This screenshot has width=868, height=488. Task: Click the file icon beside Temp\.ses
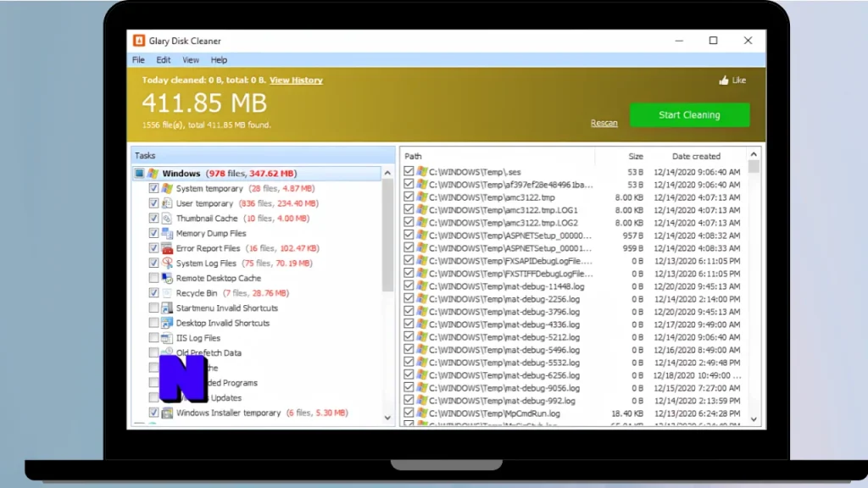click(422, 171)
